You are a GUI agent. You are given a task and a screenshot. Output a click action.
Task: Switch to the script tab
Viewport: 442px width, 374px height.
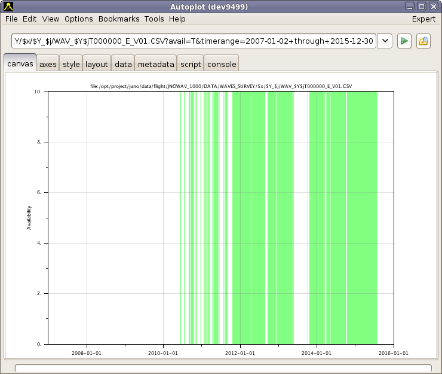[191, 64]
